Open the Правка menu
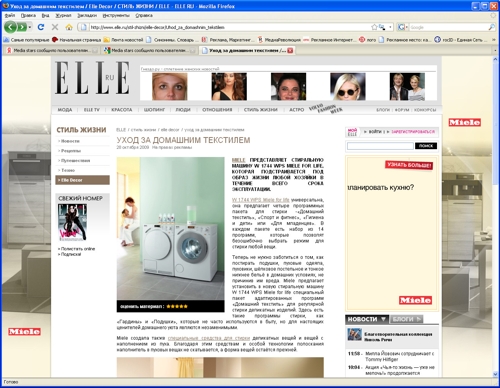Screen dimensions: 500x388 pos(28,15)
